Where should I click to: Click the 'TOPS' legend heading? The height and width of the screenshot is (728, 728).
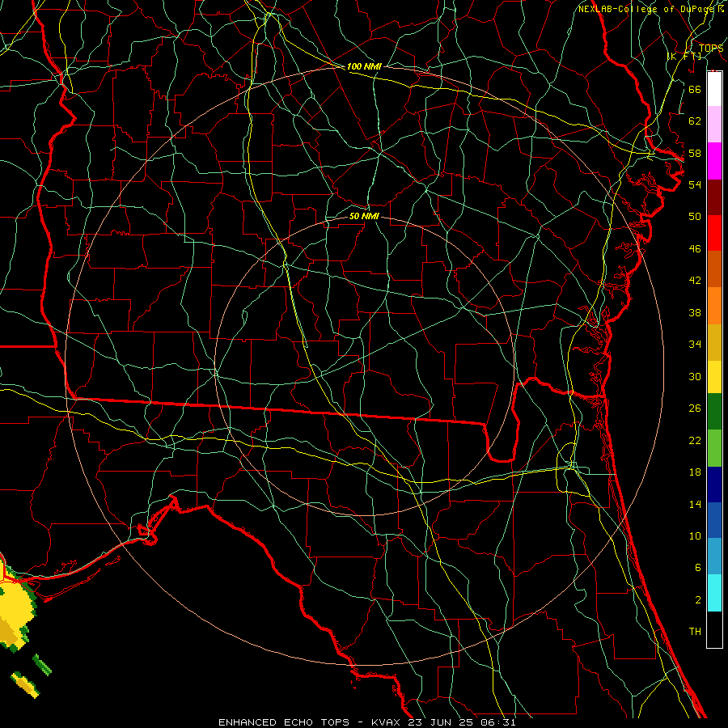[x=711, y=49]
